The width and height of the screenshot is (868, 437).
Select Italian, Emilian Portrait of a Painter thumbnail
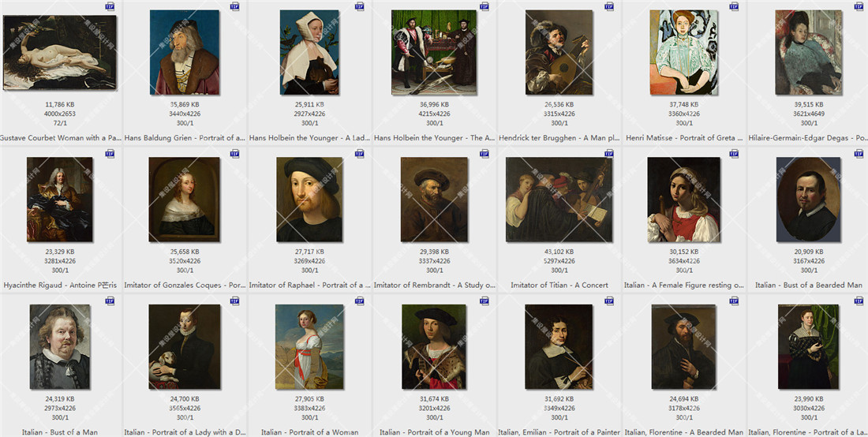point(559,346)
